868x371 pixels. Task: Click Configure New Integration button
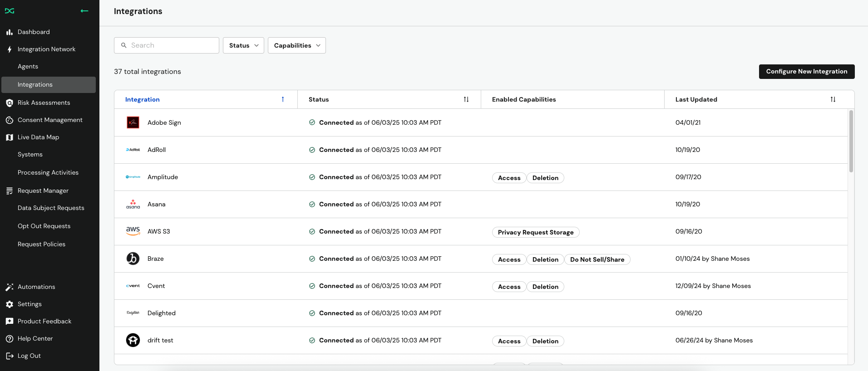click(807, 72)
